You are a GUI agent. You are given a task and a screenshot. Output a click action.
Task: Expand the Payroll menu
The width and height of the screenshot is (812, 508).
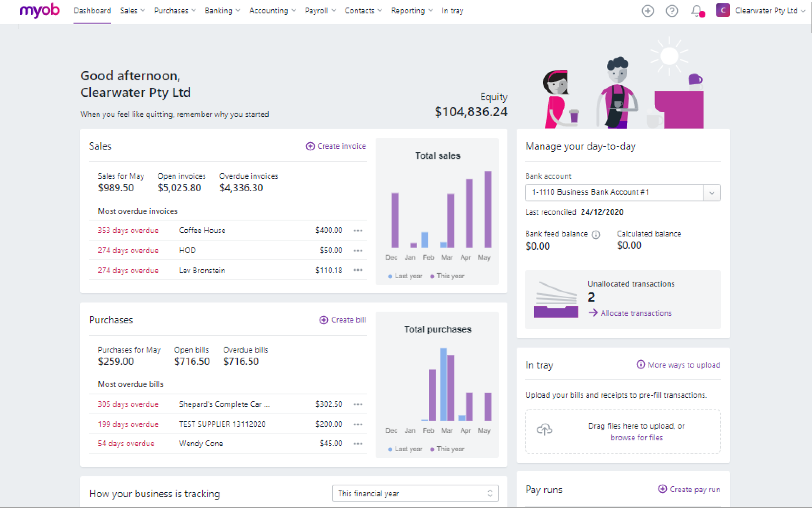pos(320,11)
